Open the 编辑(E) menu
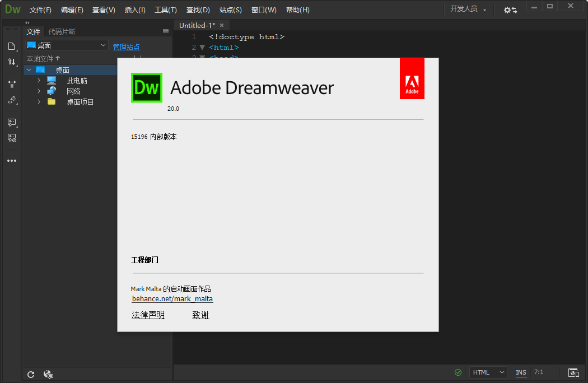The height and width of the screenshot is (383, 588). [72, 10]
